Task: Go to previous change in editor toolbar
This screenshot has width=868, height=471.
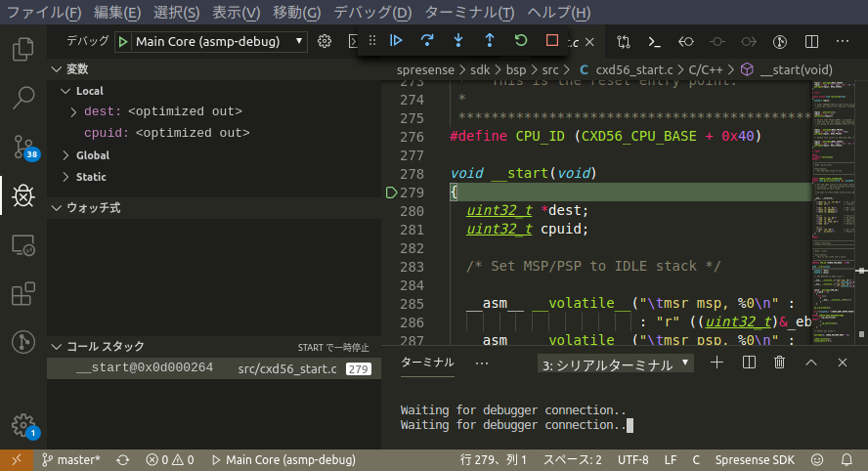Action: pos(686,41)
